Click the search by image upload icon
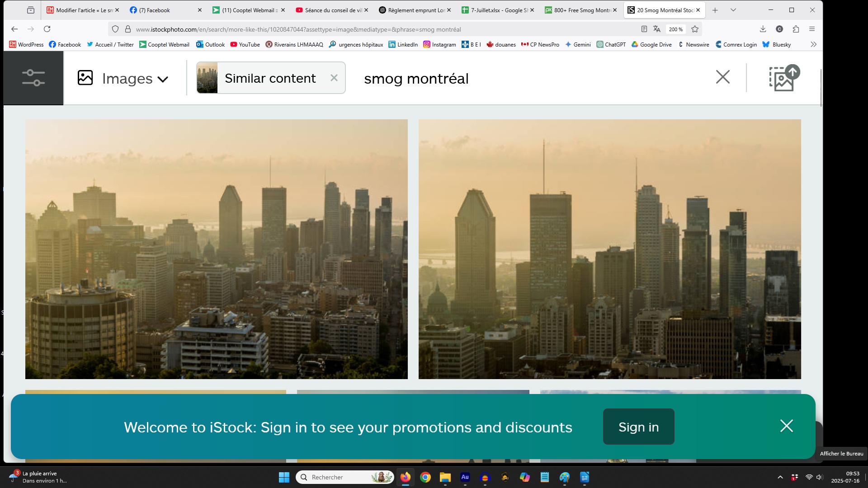This screenshot has height=488, width=868. (x=783, y=78)
